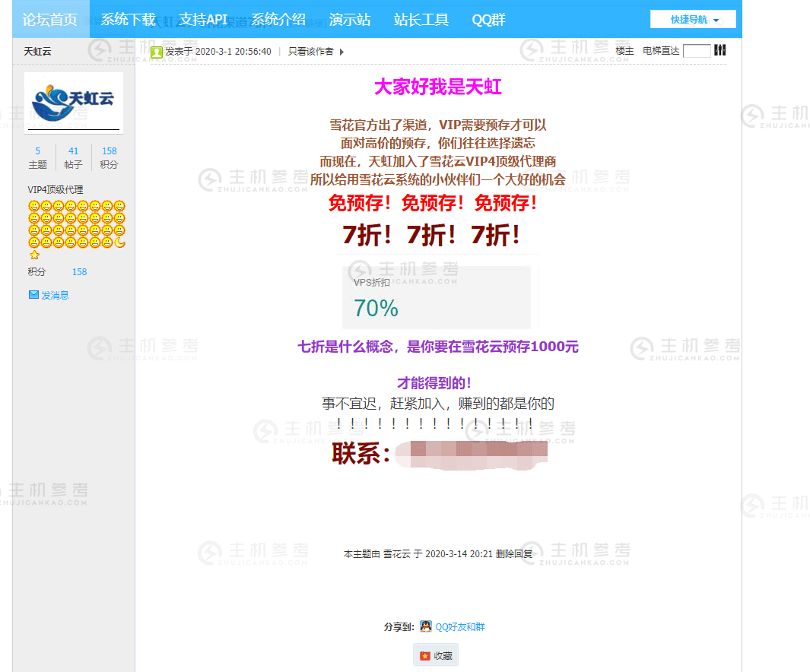Select the 楼主 floor label
The width and height of the screenshot is (810, 672).
(624, 51)
